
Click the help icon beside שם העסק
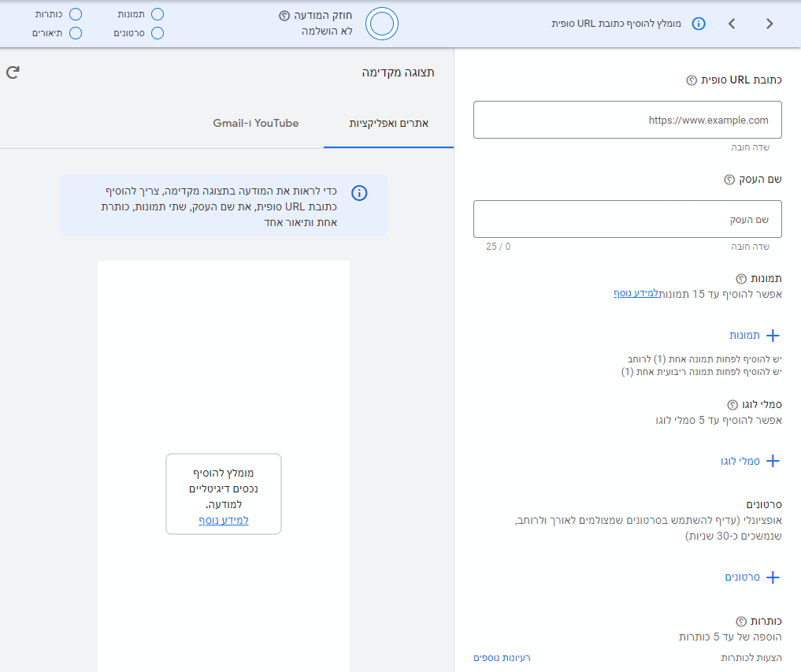(x=729, y=180)
